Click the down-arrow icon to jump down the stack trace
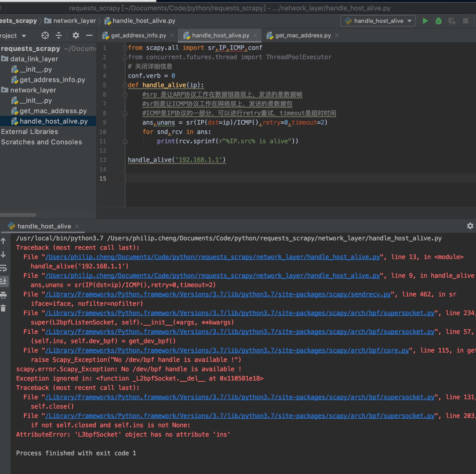Image resolution: width=476 pixels, height=474 pixels. click(3, 254)
